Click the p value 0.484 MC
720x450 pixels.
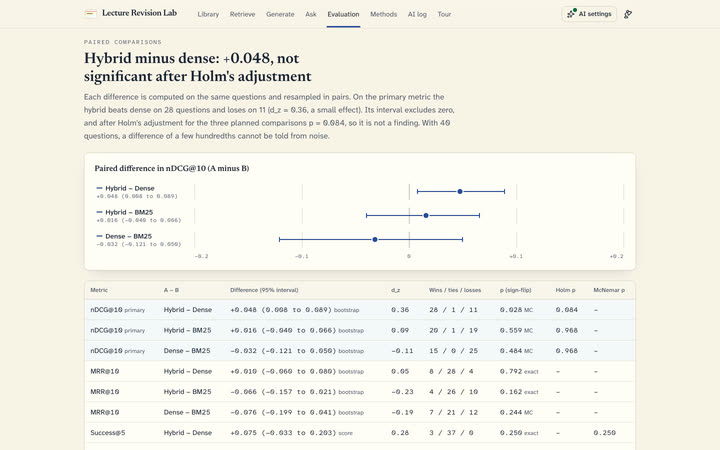tap(517, 351)
